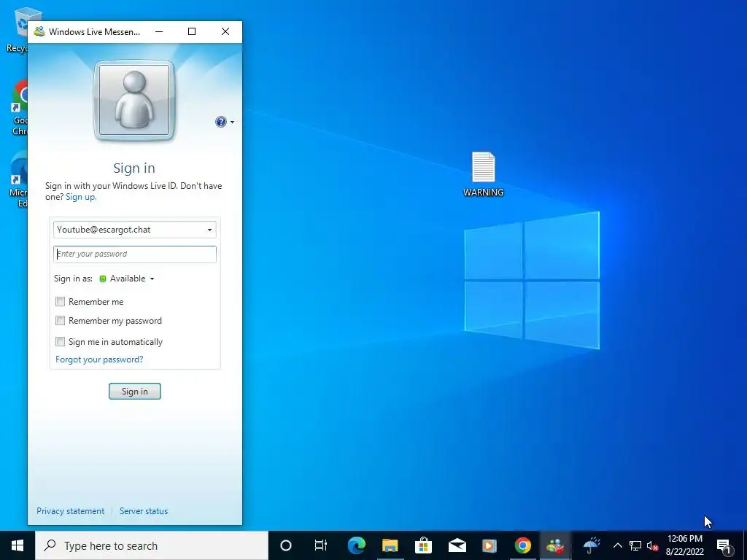Maximize the Windows Live Messenger window
This screenshot has width=747, height=560.
coord(192,31)
